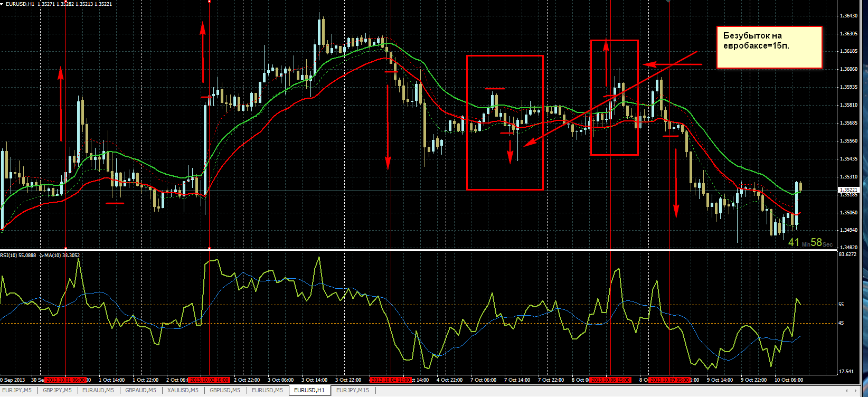Image resolution: width=868 pixels, height=397 pixels.
Task: Click the RSI level 55 label
Action: [842, 305]
